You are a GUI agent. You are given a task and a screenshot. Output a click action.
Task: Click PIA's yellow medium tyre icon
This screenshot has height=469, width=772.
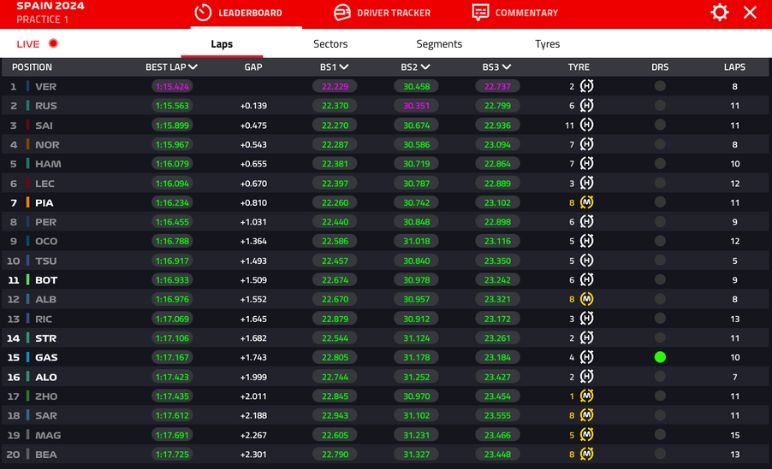[587, 203]
